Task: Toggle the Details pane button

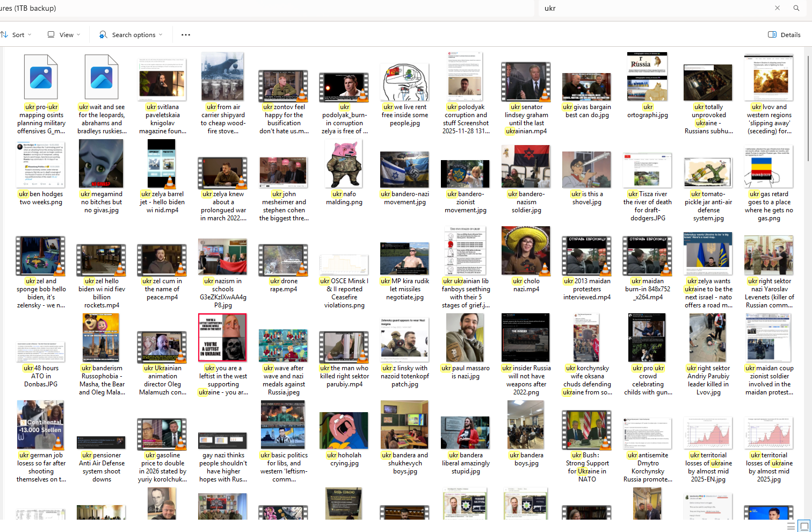Action: pyautogui.click(x=784, y=35)
